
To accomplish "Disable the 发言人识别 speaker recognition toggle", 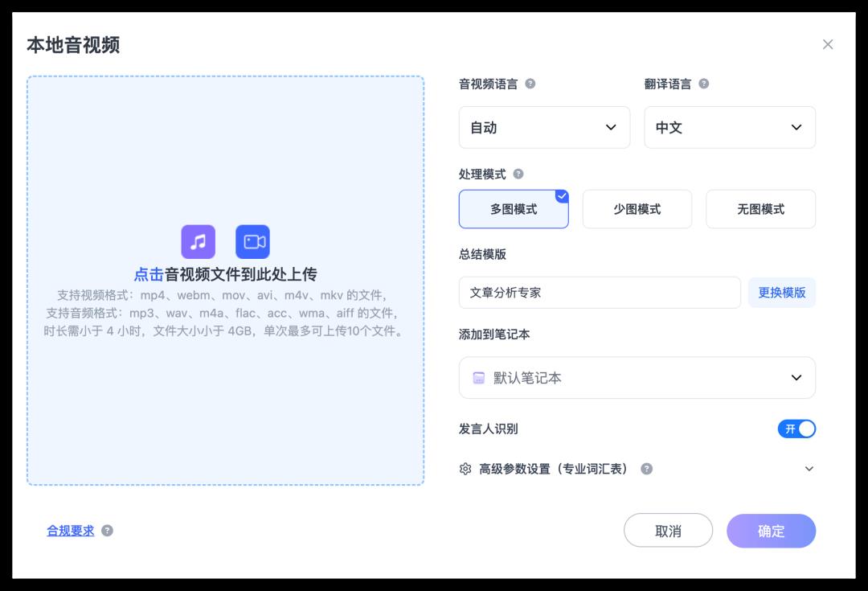I will coord(797,429).
